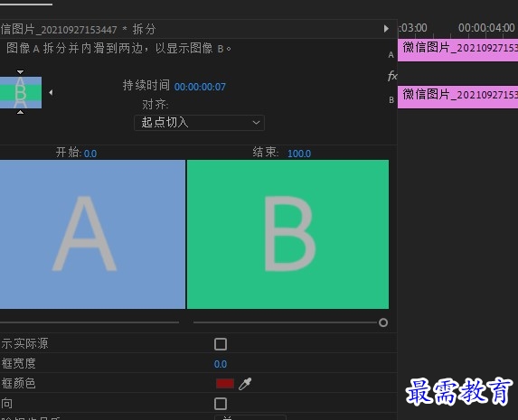Click the 框颜色 label

pos(18,383)
